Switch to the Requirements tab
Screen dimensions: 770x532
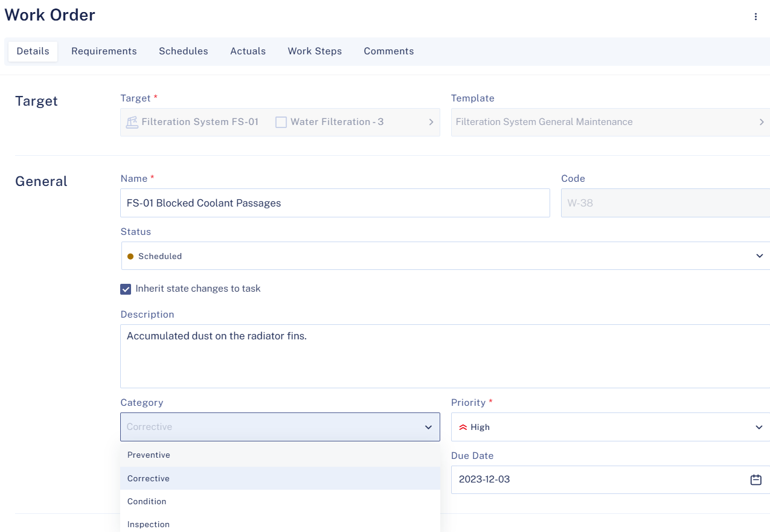tap(104, 51)
